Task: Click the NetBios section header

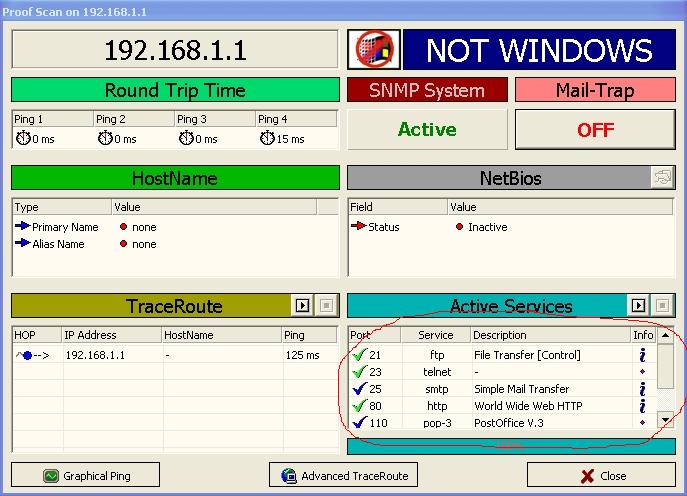Action: pyautogui.click(x=511, y=178)
